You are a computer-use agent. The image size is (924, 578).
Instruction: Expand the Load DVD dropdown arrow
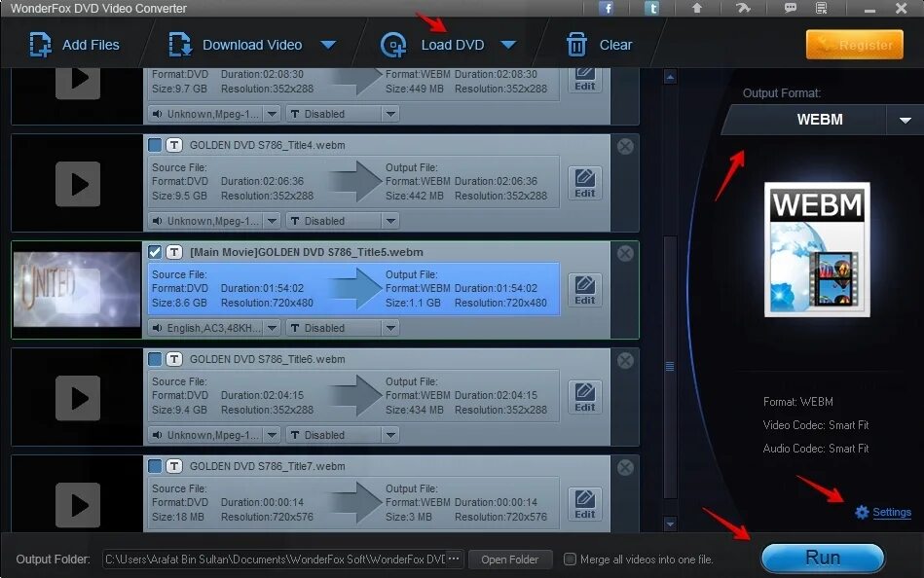coord(508,45)
